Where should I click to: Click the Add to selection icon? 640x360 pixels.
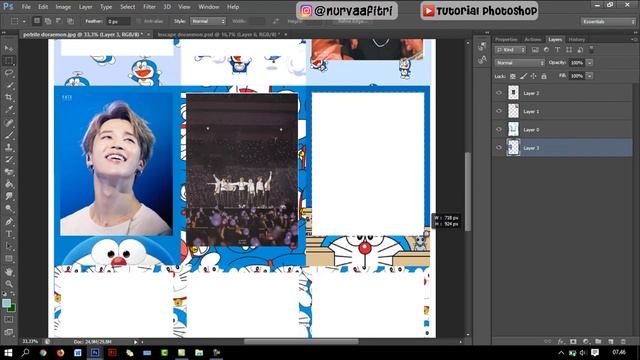click(48, 21)
